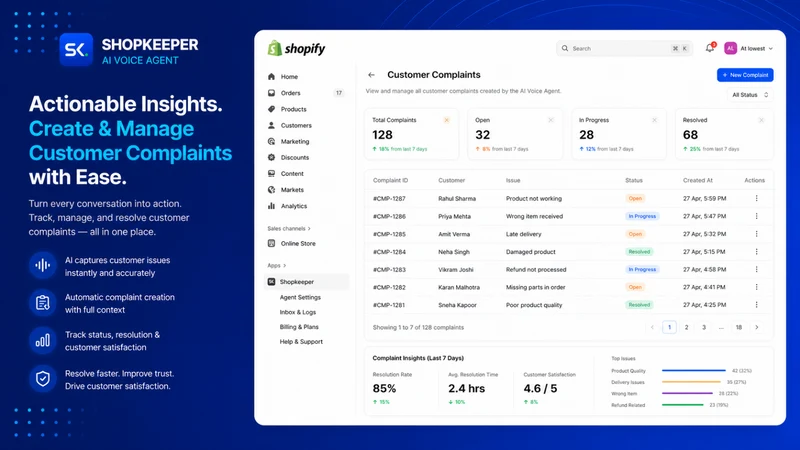800x450 pixels.
Task: Dismiss the Resolved card
Action: click(761, 120)
